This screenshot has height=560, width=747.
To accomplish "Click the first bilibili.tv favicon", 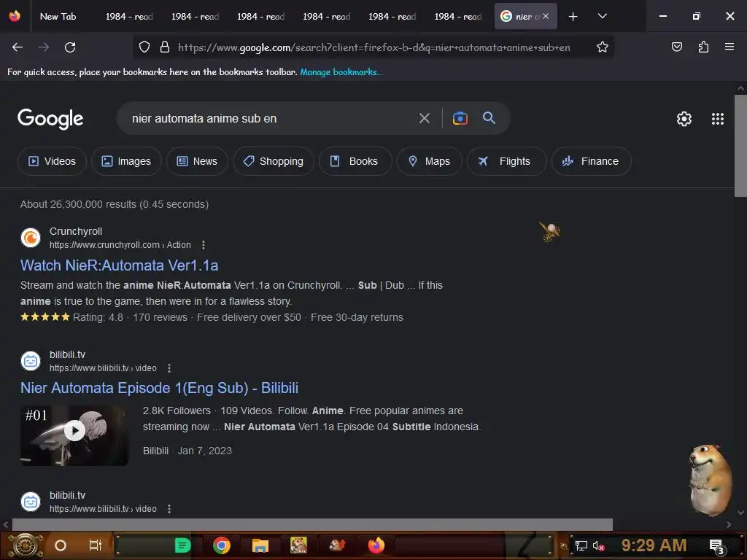I will click(x=31, y=361).
